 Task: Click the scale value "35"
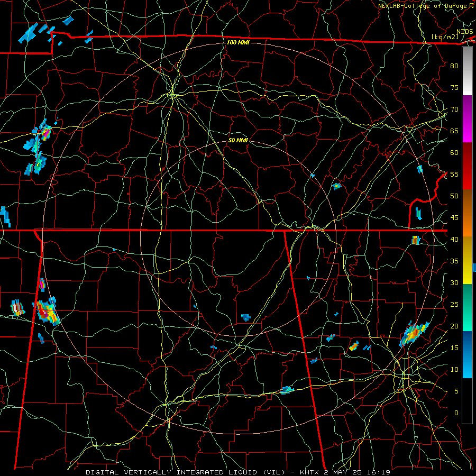tap(454, 261)
